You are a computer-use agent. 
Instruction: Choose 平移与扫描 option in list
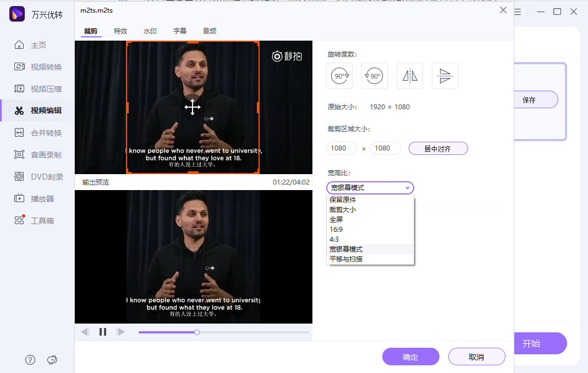pos(371,259)
